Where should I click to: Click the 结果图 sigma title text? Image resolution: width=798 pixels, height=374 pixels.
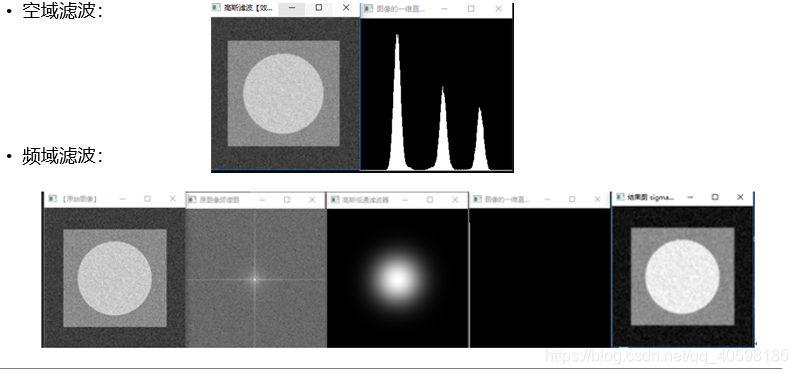click(x=651, y=197)
